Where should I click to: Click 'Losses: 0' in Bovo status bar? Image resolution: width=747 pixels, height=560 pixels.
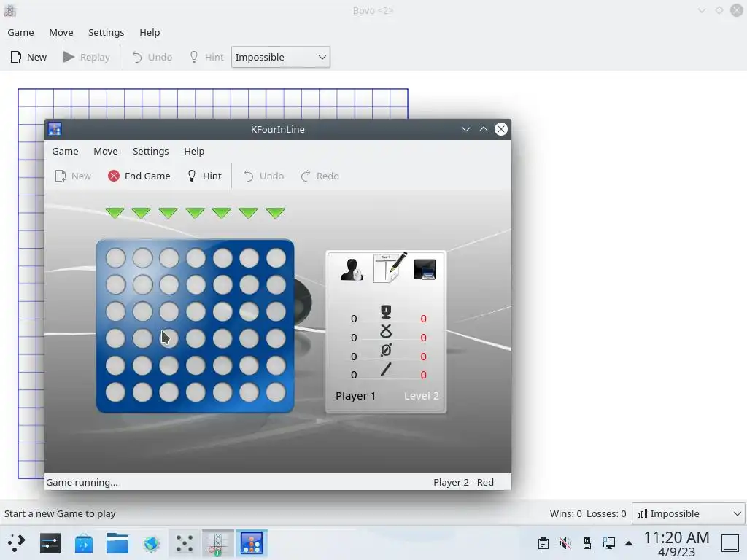point(606,513)
